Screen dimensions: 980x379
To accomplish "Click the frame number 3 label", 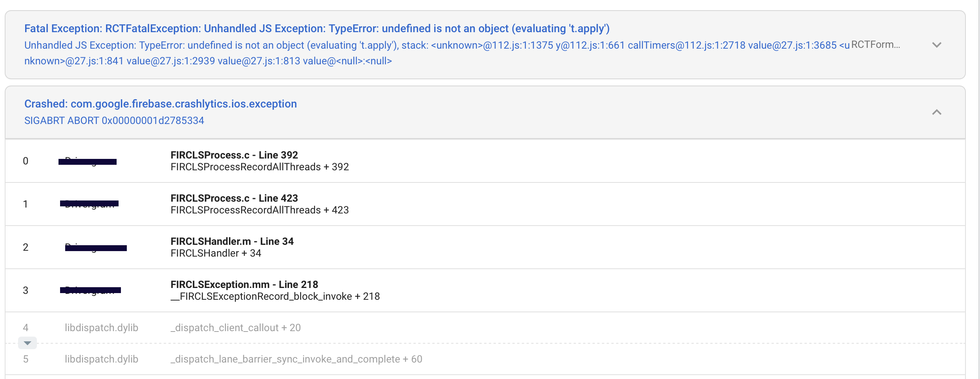I will tap(26, 291).
